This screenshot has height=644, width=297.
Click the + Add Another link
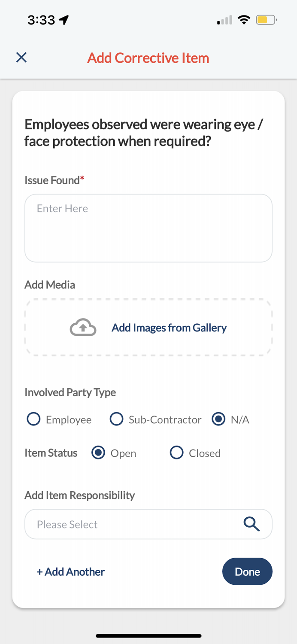pos(70,571)
